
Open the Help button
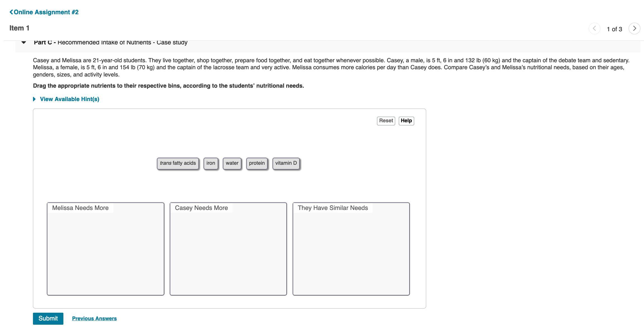pos(406,121)
